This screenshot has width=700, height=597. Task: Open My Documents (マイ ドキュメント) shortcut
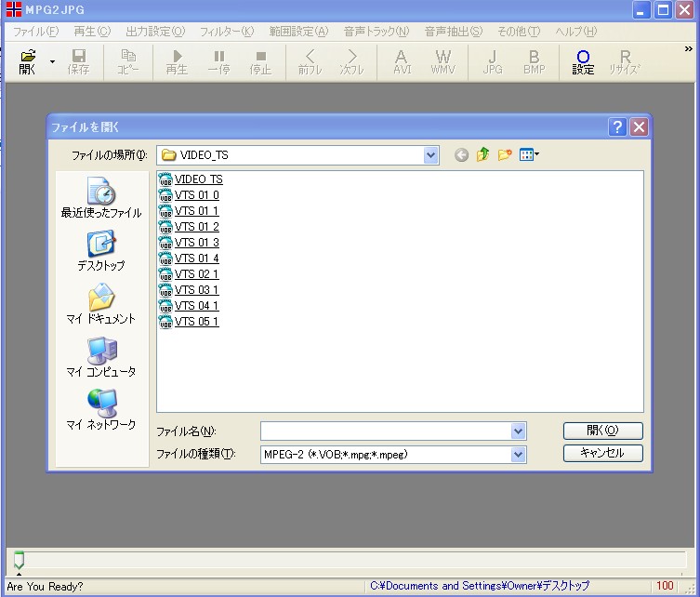pos(101,304)
